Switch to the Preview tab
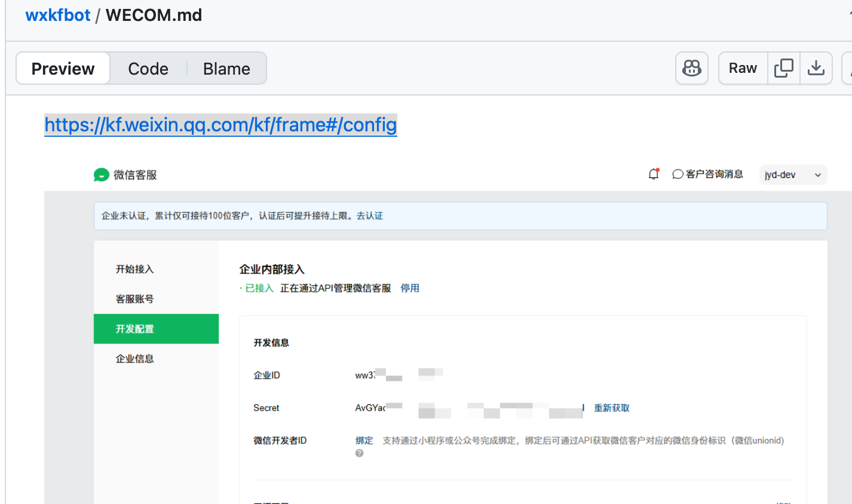 pos(63,69)
